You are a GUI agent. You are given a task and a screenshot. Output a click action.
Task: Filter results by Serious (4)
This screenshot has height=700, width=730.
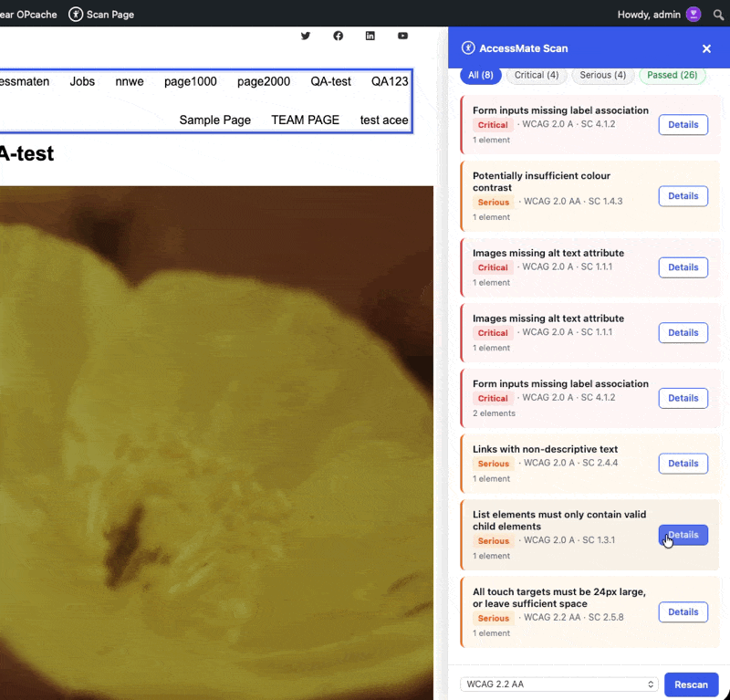[x=602, y=75]
